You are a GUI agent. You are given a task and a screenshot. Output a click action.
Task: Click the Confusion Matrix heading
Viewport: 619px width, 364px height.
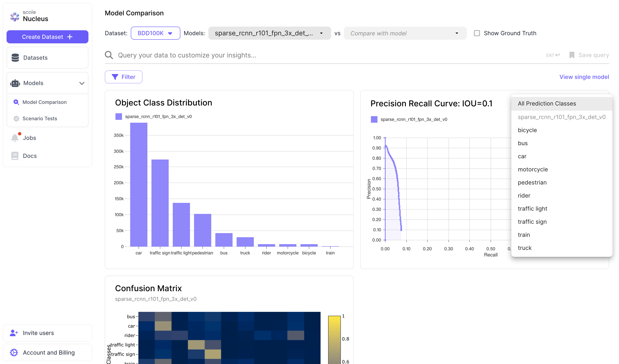(x=148, y=288)
